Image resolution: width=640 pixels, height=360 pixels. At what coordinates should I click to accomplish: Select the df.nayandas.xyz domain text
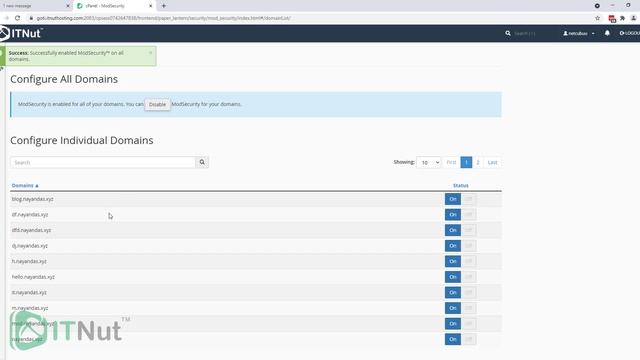(x=30, y=214)
